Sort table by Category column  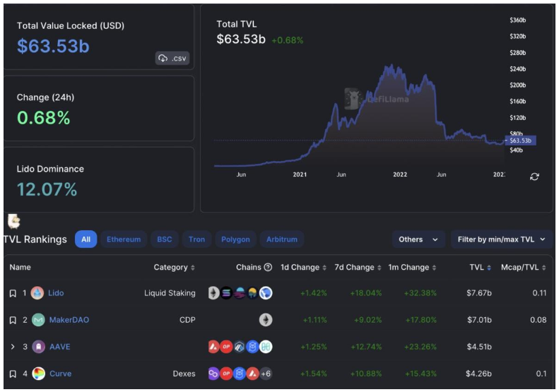pos(174,267)
